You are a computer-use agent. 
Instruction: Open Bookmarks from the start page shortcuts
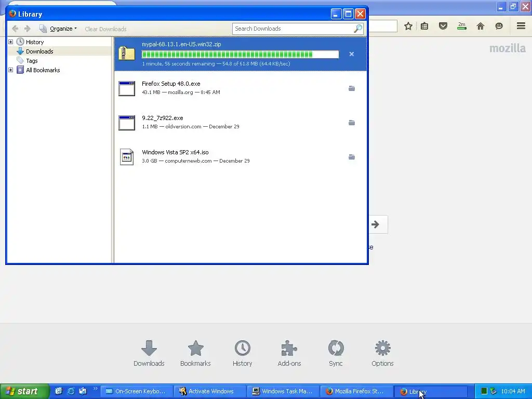coord(195,353)
